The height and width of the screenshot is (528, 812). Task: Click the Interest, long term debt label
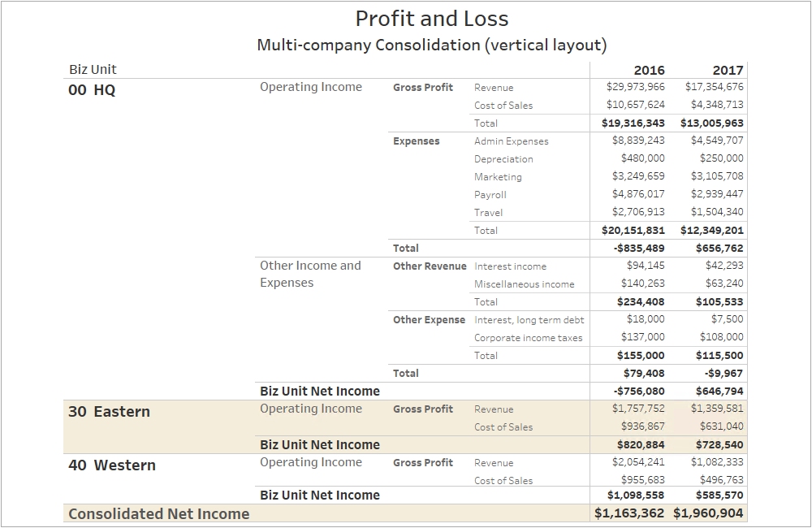click(x=529, y=320)
